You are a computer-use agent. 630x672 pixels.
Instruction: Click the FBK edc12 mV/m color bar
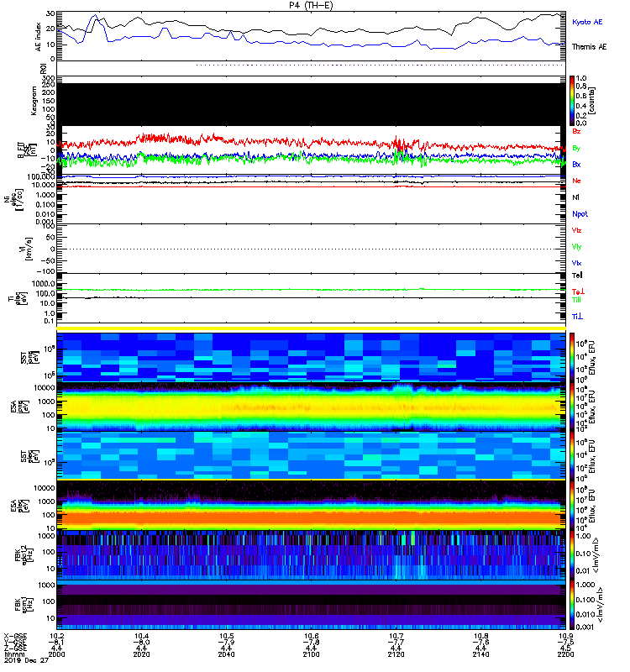572,555
